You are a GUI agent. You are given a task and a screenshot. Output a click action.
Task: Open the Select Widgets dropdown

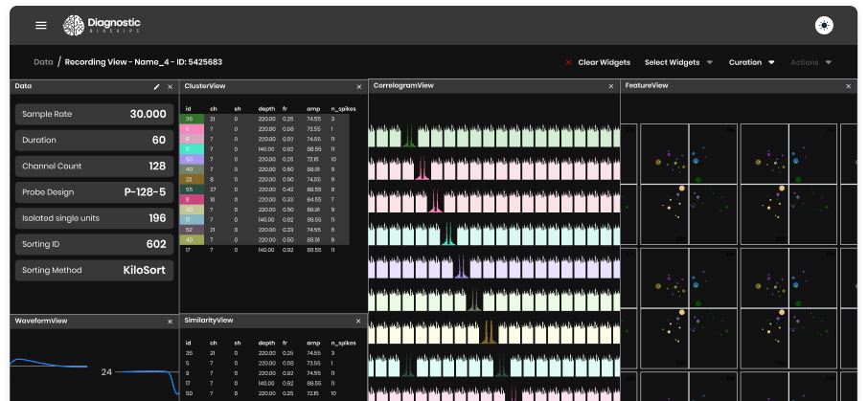tap(678, 62)
